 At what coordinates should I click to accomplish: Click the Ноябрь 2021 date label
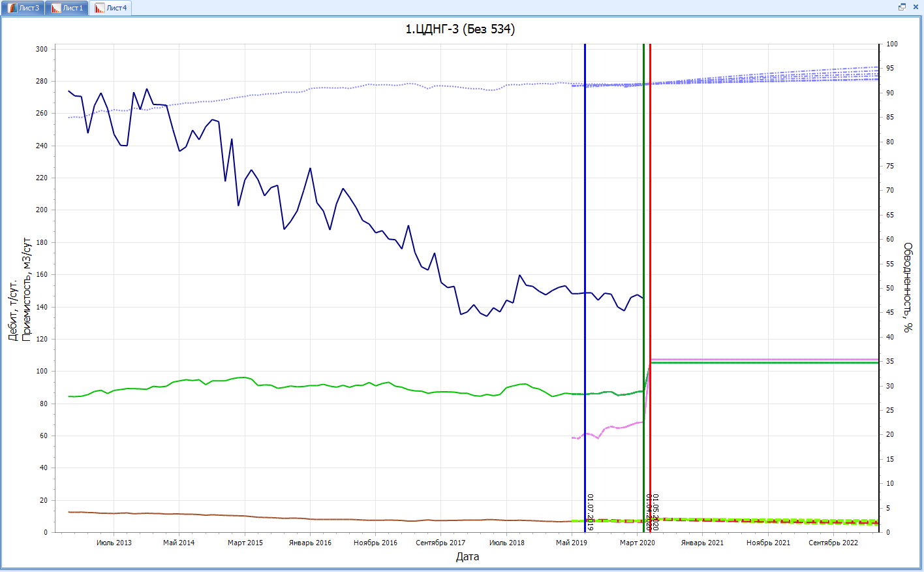(768, 543)
